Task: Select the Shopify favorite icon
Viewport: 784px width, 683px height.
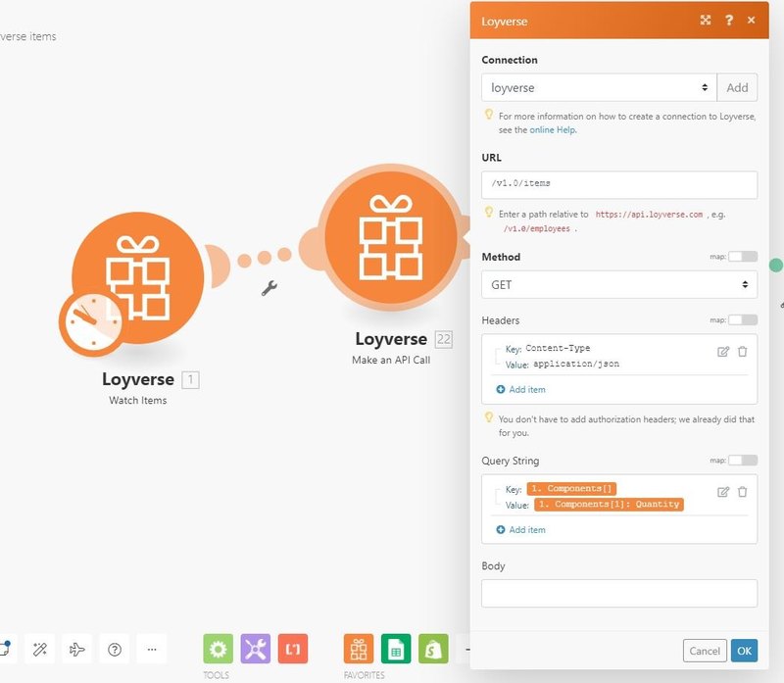Action: pos(433,649)
